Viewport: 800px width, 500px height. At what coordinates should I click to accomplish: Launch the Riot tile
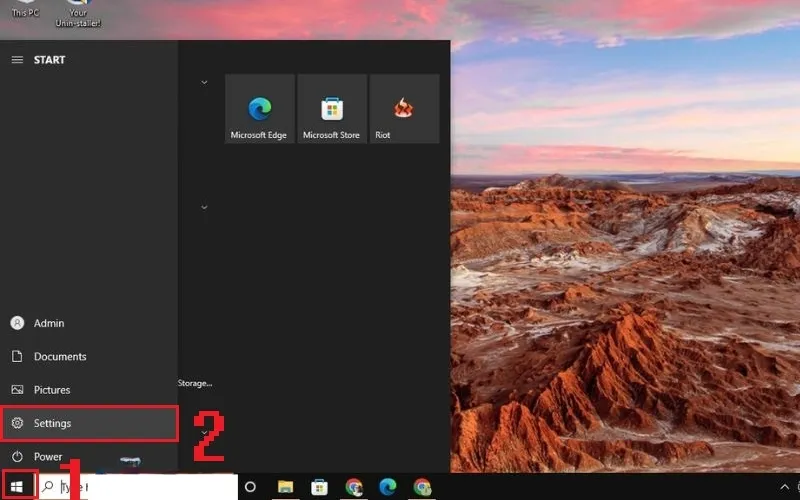(404, 109)
